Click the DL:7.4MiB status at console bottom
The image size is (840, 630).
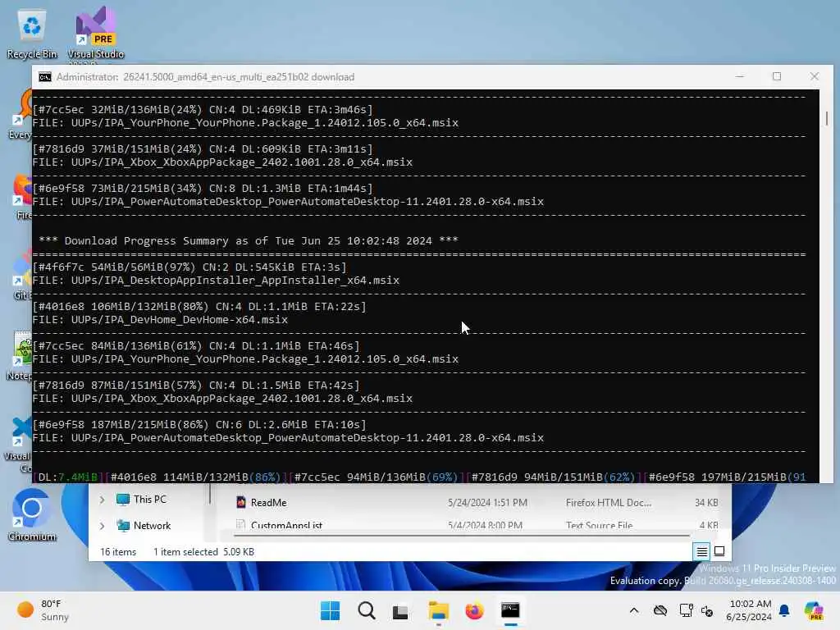pyautogui.click(x=67, y=477)
